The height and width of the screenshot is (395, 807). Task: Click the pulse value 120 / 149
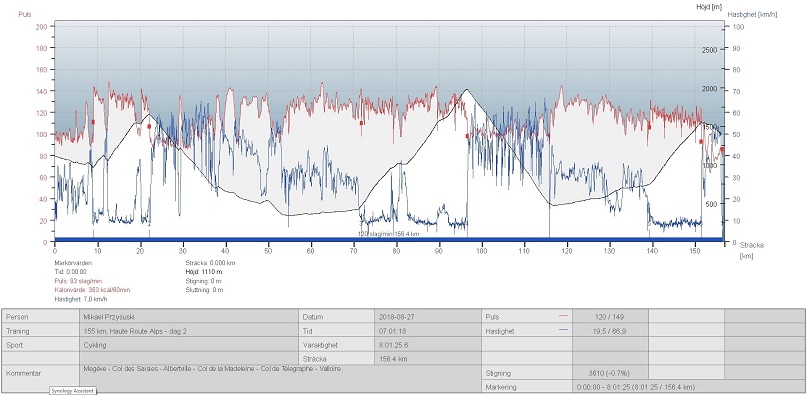pyautogui.click(x=609, y=317)
